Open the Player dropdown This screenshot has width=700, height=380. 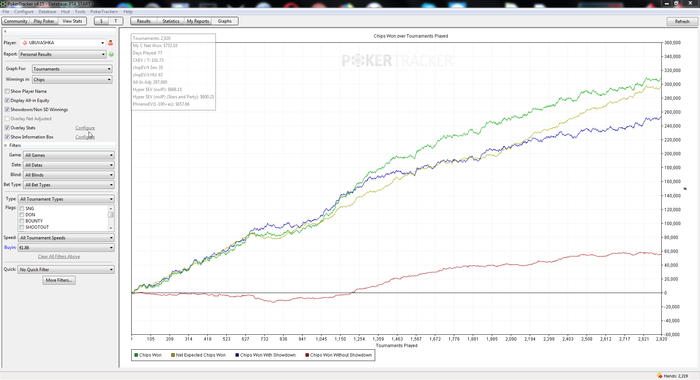pyautogui.click(x=62, y=43)
